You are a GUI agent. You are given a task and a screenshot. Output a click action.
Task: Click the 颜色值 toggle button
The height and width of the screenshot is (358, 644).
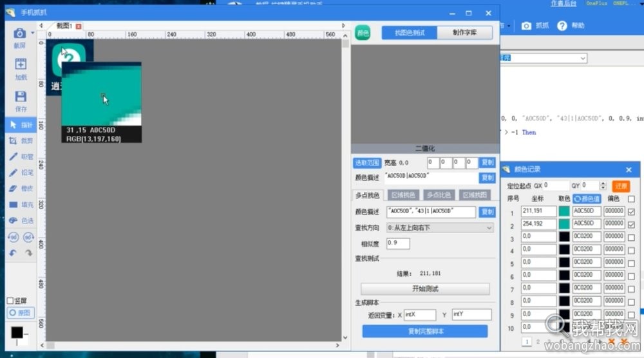pos(587,199)
